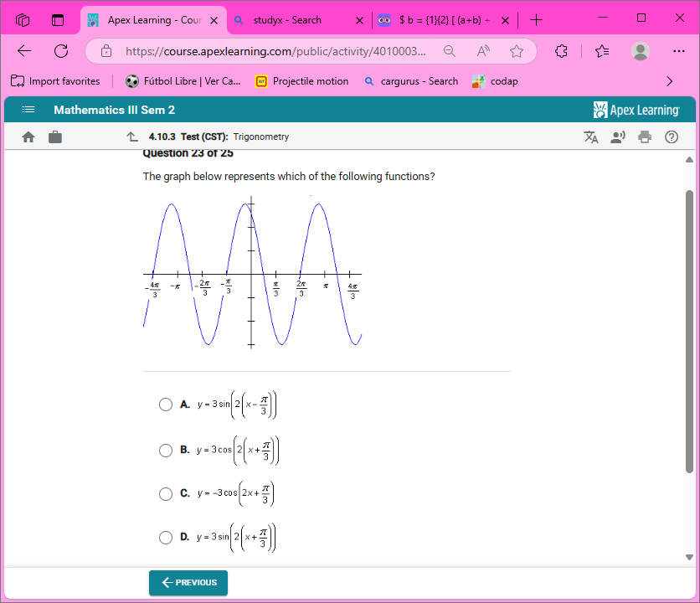This screenshot has height=603, width=700.
Task: Activate the read-aloud audio icon
Action: coord(618,136)
